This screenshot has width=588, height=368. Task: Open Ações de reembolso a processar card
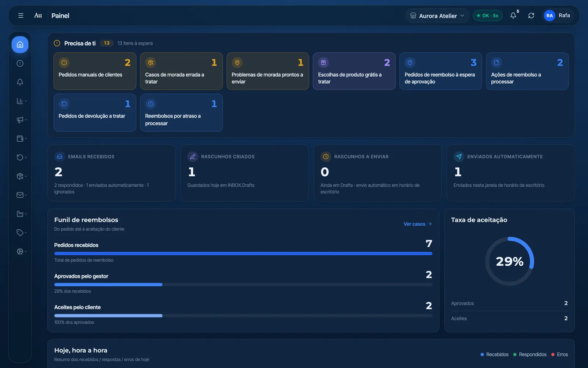coord(527,71)
